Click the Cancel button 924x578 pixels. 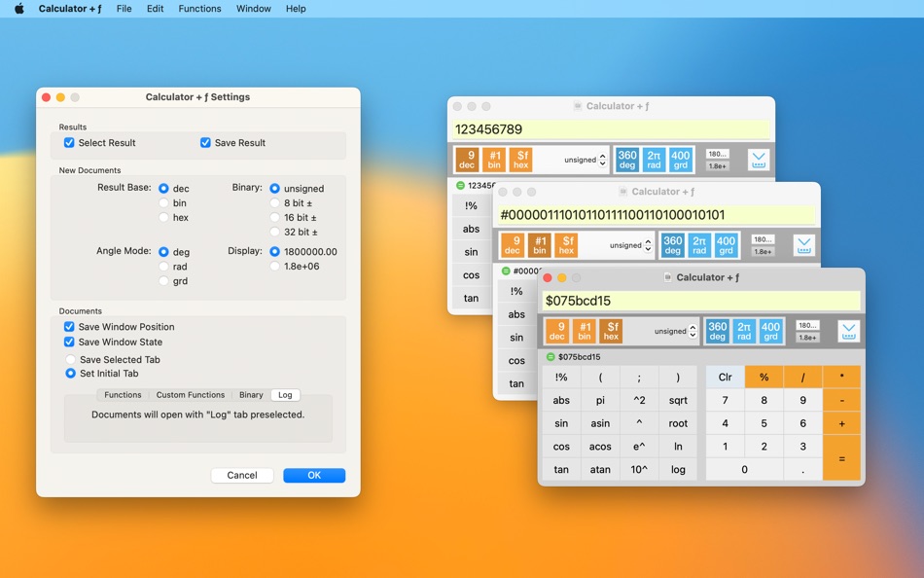pyautogui.click(x=242, y=476)
